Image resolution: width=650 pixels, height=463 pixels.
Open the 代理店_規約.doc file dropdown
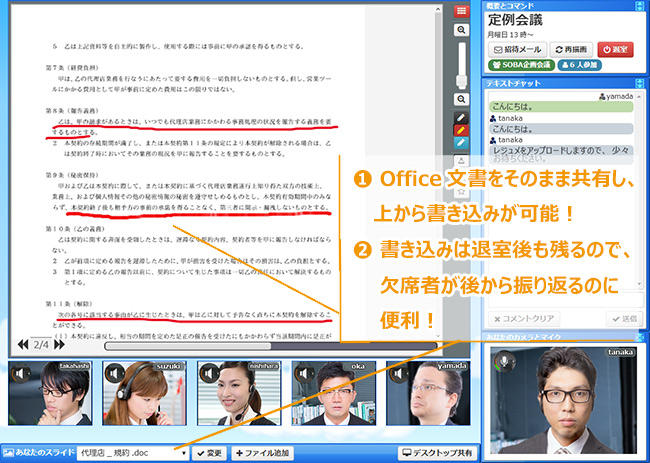click(x=133, y=453)
